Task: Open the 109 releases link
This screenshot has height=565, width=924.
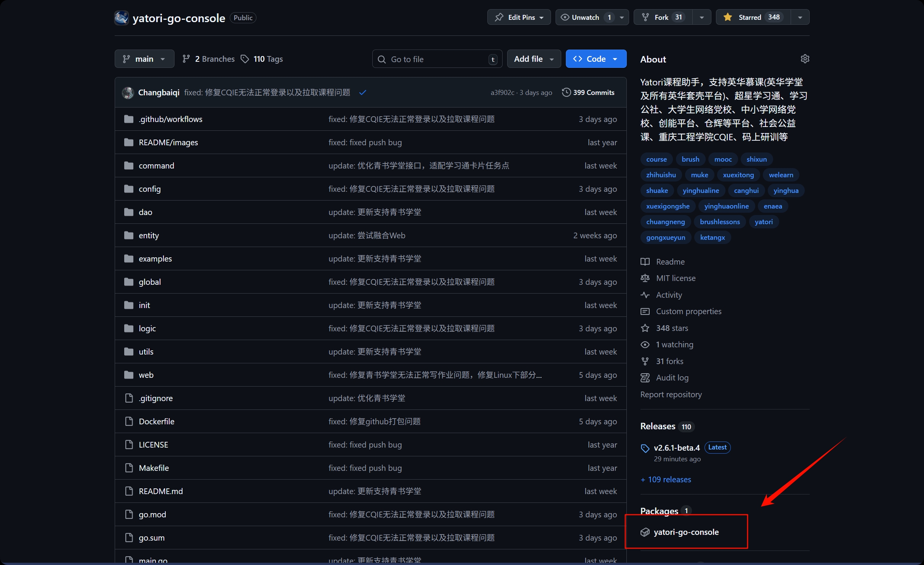Action: point(665,480)
